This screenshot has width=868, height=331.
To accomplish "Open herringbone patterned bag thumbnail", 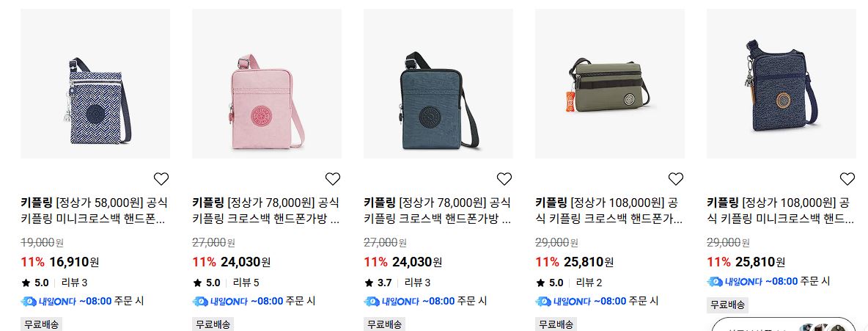I will click(x=95, y=84).
